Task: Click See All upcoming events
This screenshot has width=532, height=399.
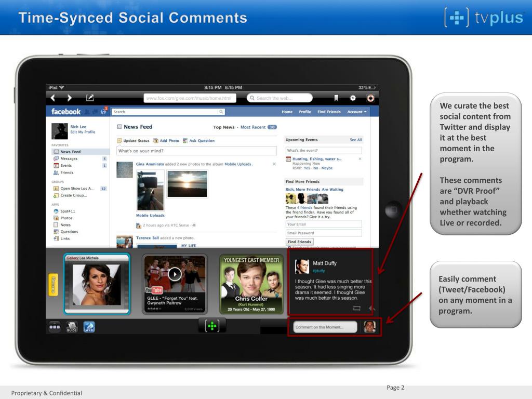Action: pos(355,140)
